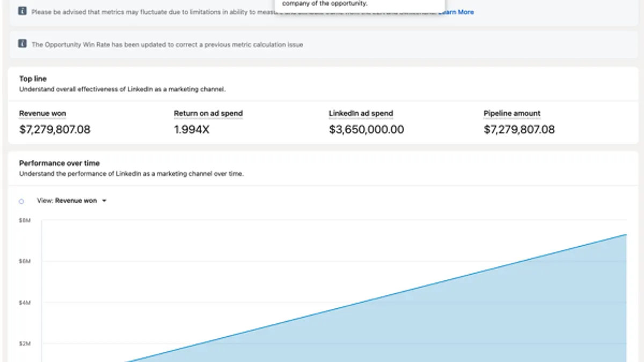The height and width of the screenshot is (362, 644).
Task: Select the $7,279,807.08 value under Revenue won
Action: click(x=55, y=129)
